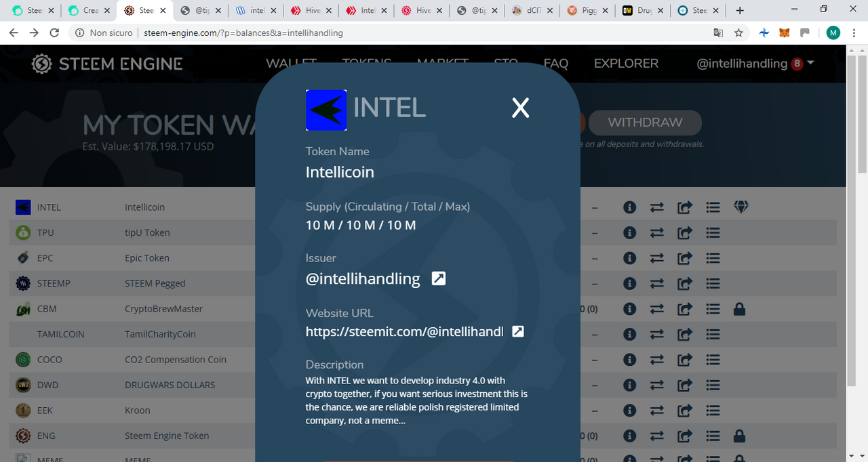Open issuer @intellihandling external link icon
This screenshot has height=462, width=868.
[439, 278]
